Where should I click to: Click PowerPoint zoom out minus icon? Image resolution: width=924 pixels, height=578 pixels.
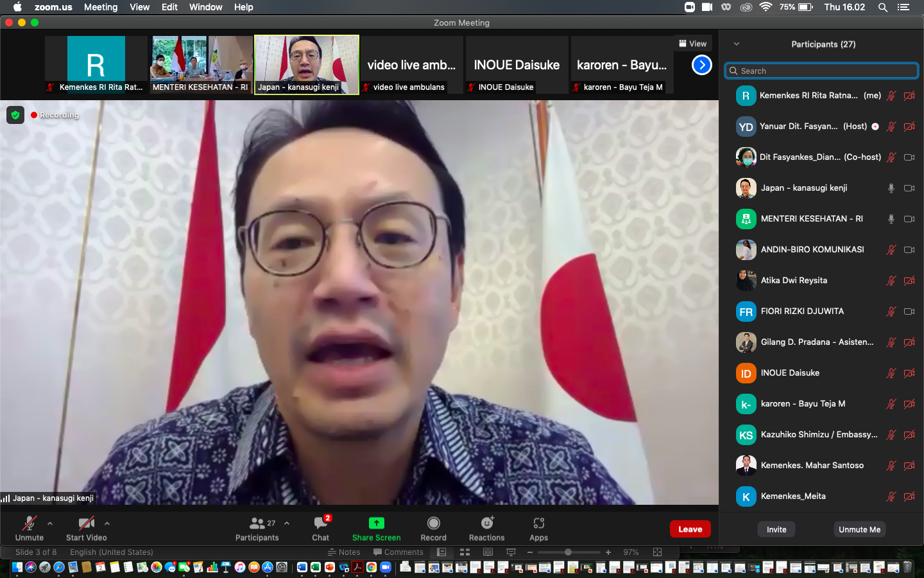click(x=530, y=552)
